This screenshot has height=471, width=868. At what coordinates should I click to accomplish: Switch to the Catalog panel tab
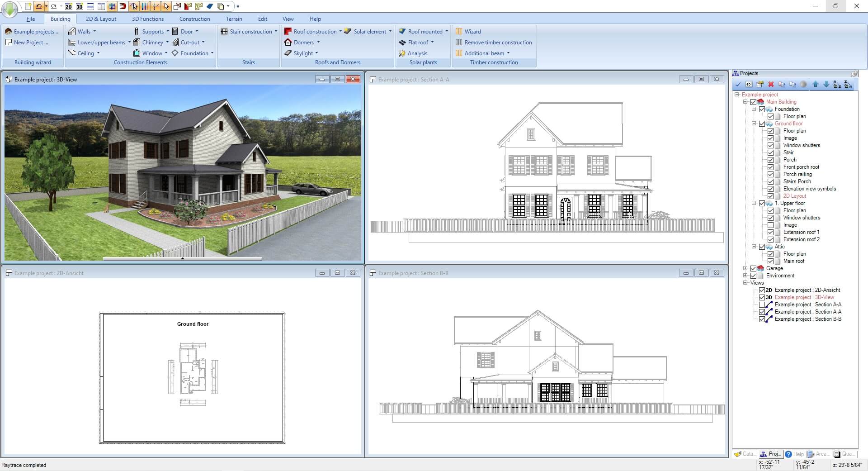coord(744,454)
